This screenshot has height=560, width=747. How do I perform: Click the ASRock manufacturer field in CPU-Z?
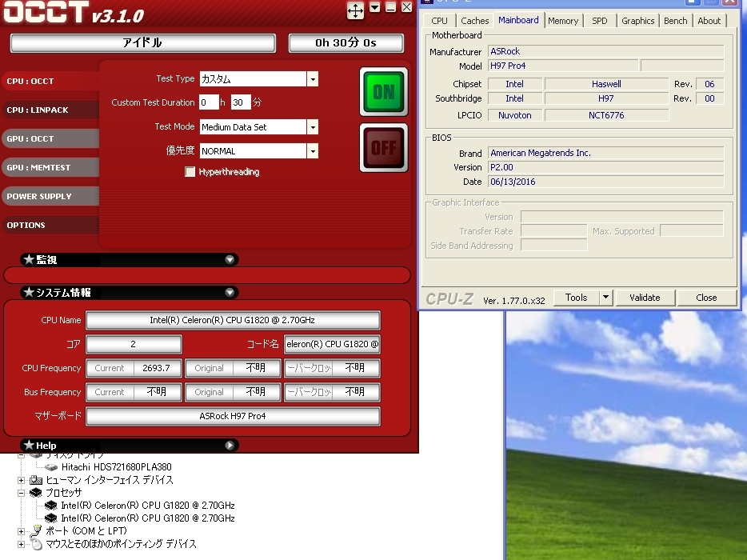tap(606, 51)
